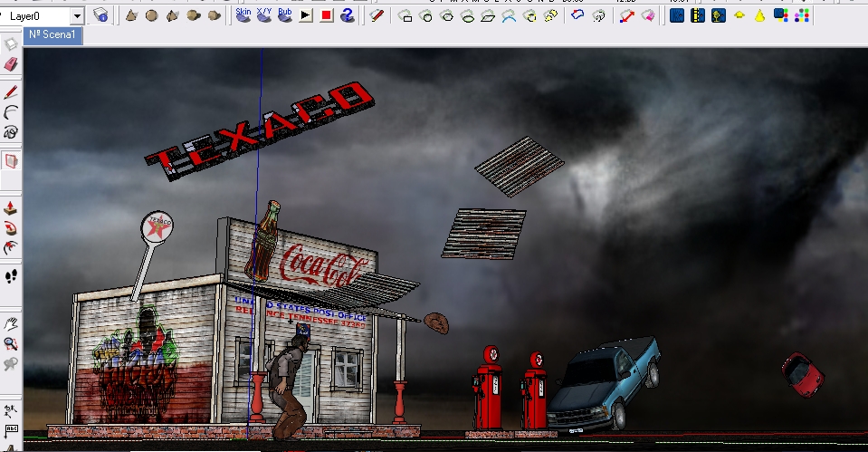Click the X/Y plugin button
Viewport: 868px width, 452px height.
point(263,14)
